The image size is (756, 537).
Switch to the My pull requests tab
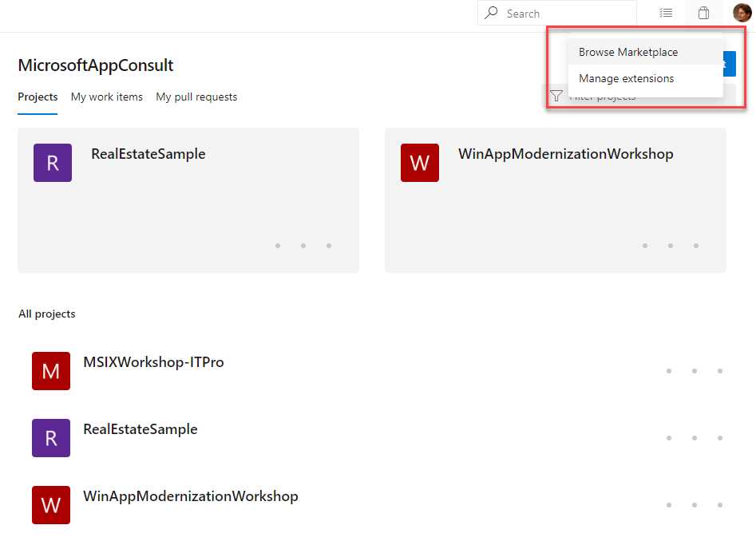pos(196,97)
